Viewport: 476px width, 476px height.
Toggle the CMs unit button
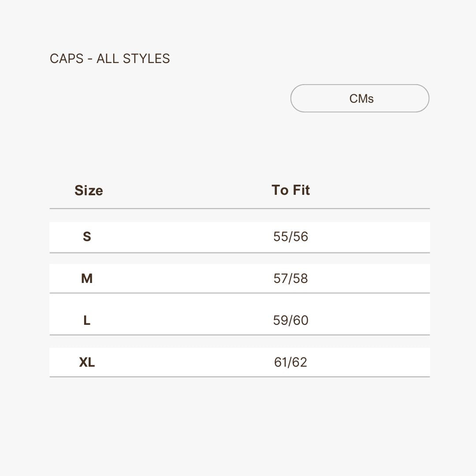(x=360, y=98)
